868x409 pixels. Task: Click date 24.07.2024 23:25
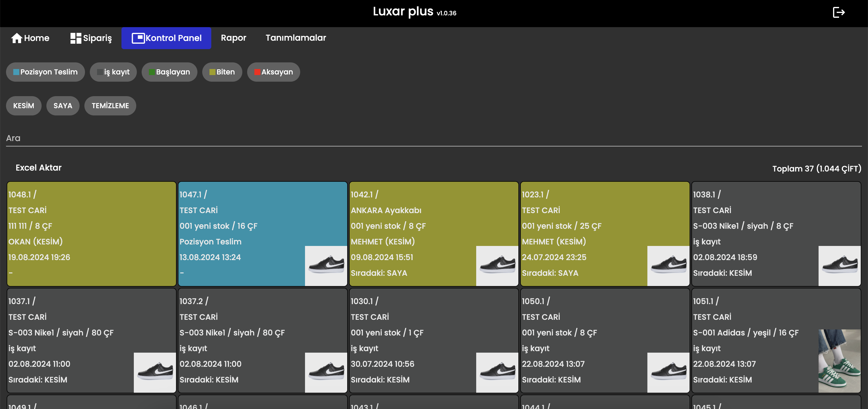[554, 257]
